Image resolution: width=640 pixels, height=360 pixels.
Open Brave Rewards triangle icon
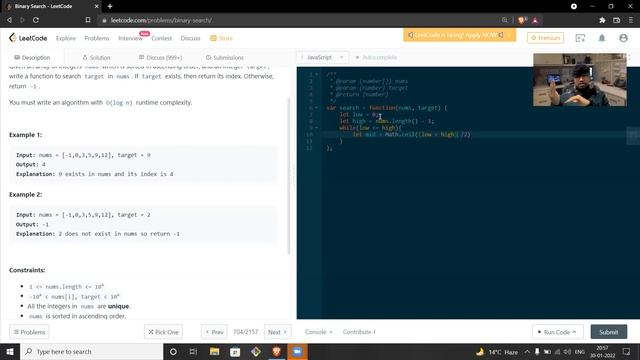535,20
